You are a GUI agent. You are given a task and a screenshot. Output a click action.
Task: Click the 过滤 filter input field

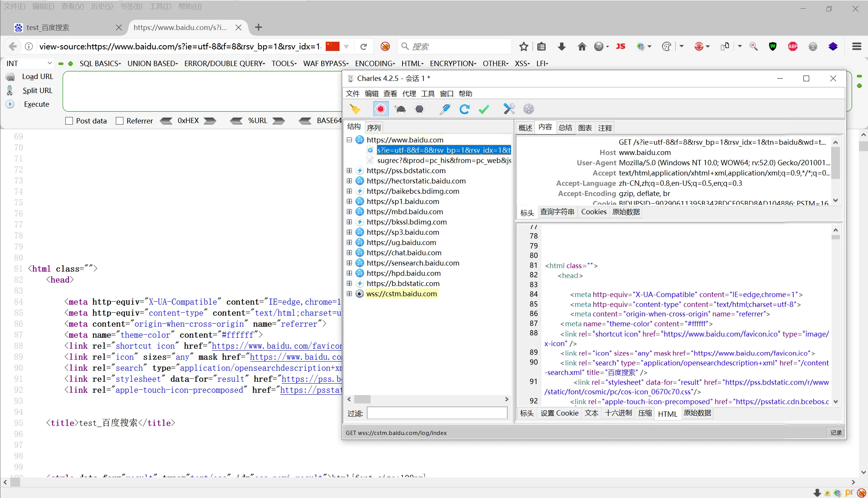437,413
